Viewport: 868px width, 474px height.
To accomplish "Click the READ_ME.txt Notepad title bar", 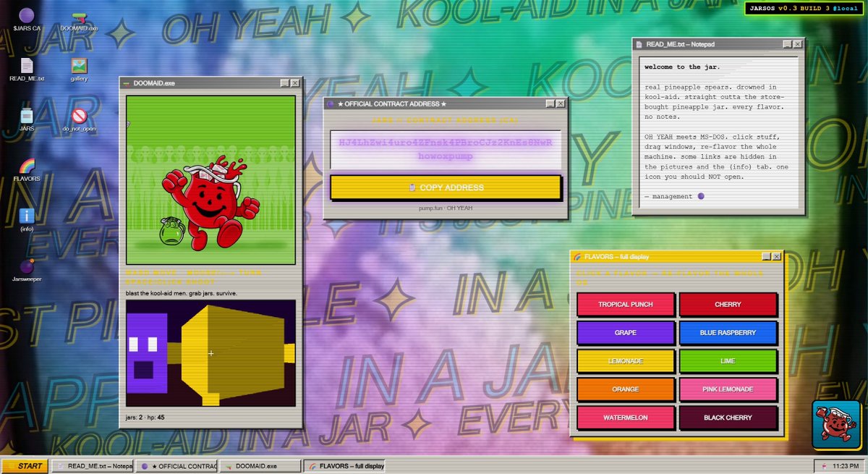I will (x=719, y=44).
